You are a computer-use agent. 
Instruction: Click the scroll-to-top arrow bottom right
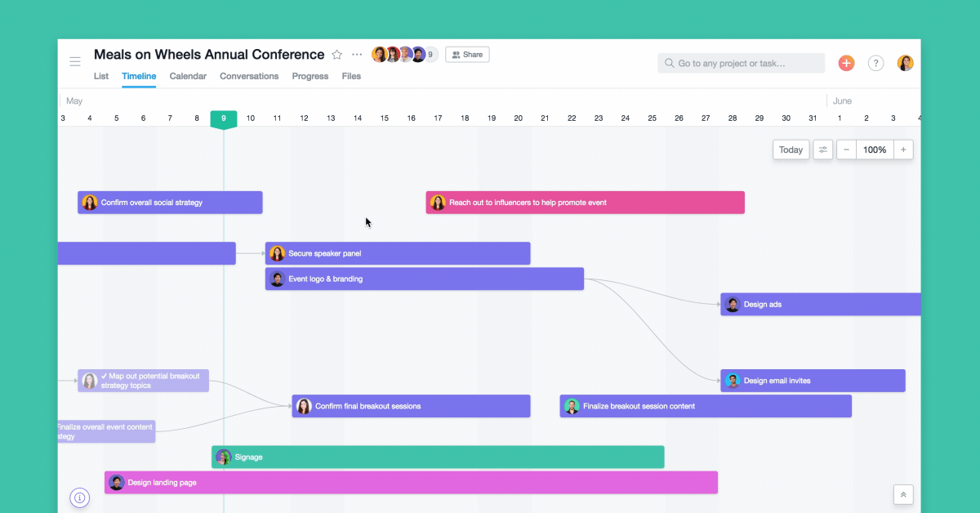tap(903, 494)
